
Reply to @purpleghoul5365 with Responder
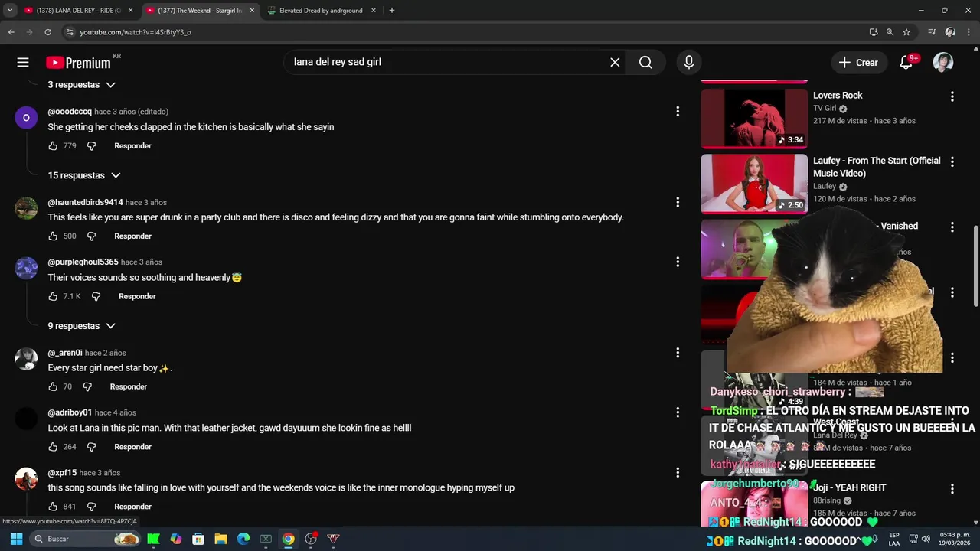tap(137, 296)
